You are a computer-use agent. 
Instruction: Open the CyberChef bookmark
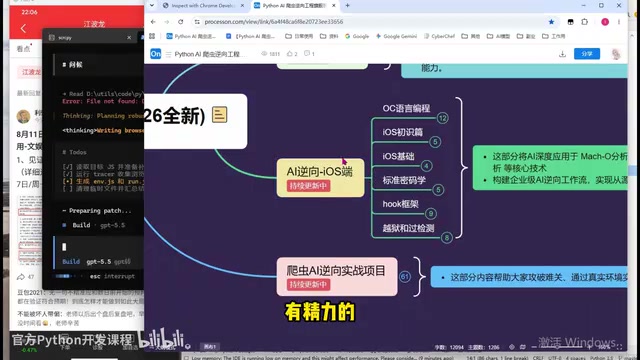(439, 36)
